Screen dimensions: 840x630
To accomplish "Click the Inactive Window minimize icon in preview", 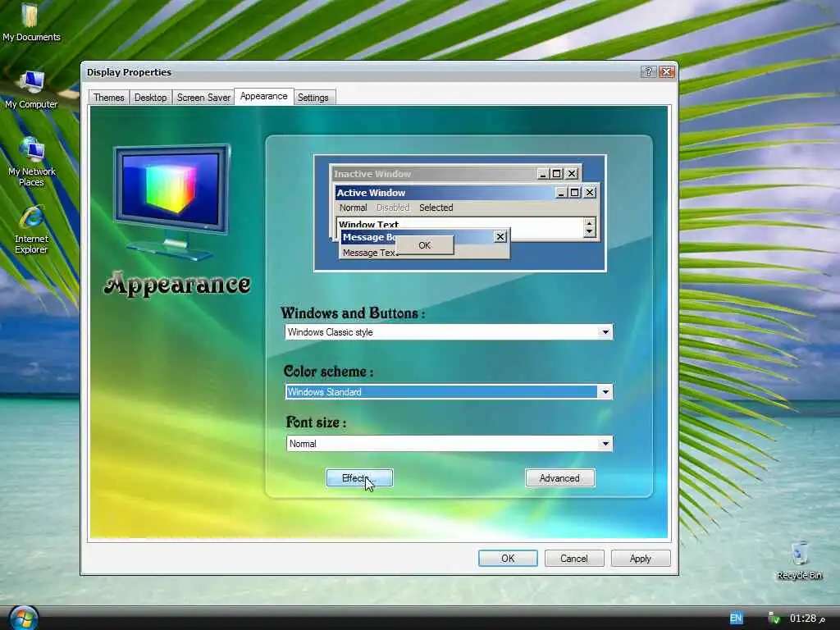I will [x=543, y=174].
